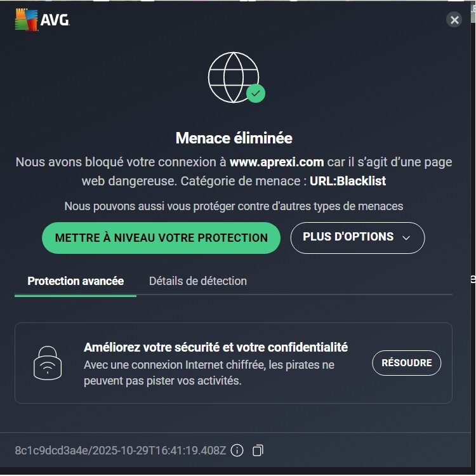
Task: Click the Menace éliminée heading
Action: point(234,138)
